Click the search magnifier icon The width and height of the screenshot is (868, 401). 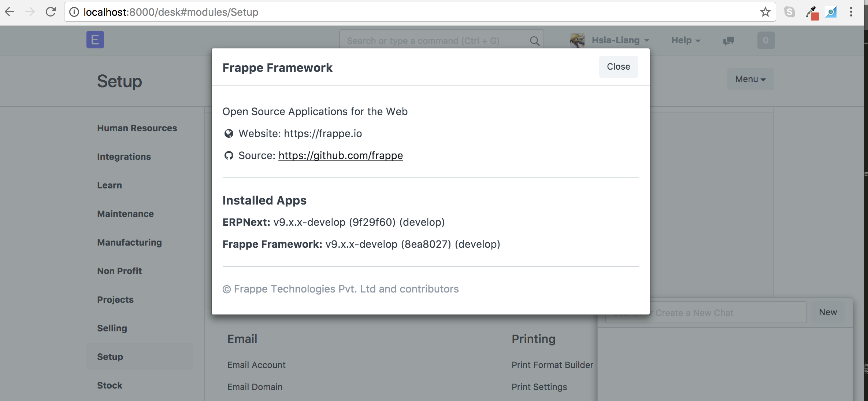tap(534, 41)
